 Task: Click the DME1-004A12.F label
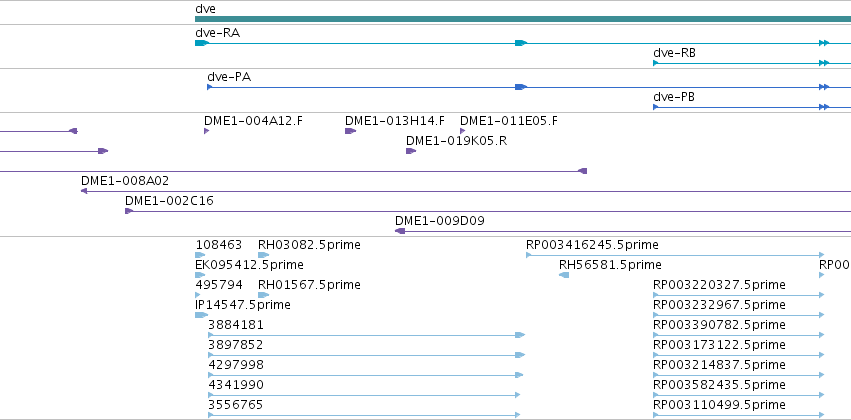pyautogui.click(x=253, y=121)
